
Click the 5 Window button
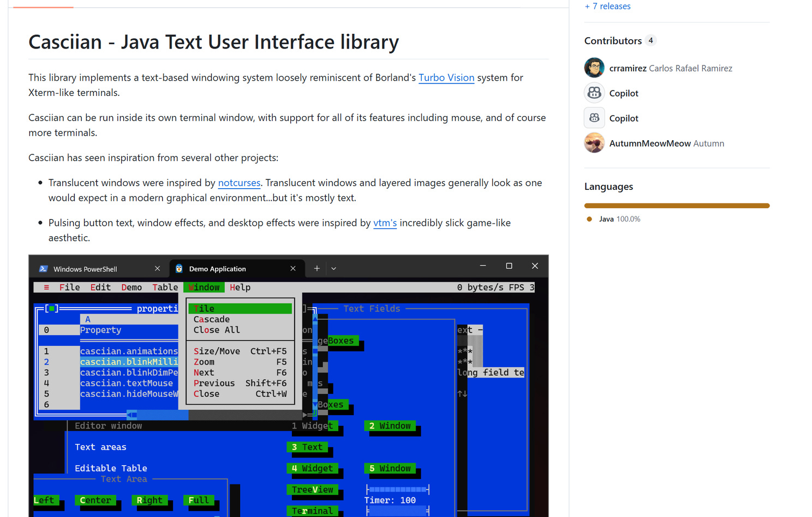(x=390, y=468)
